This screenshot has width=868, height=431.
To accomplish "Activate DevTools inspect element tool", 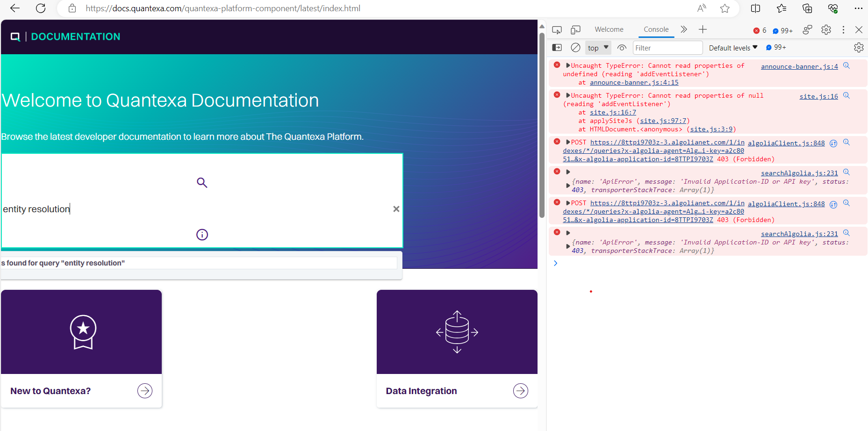I will 557,30.
